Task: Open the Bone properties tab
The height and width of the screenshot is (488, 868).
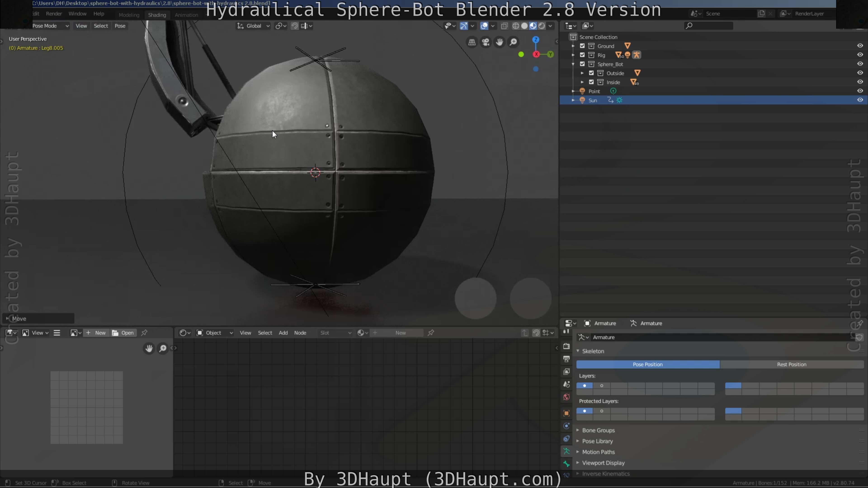Action: tap(566, 464)
